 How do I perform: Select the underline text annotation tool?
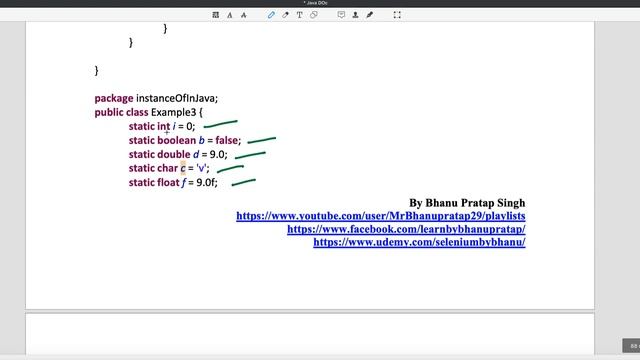(x=230, y=15)
